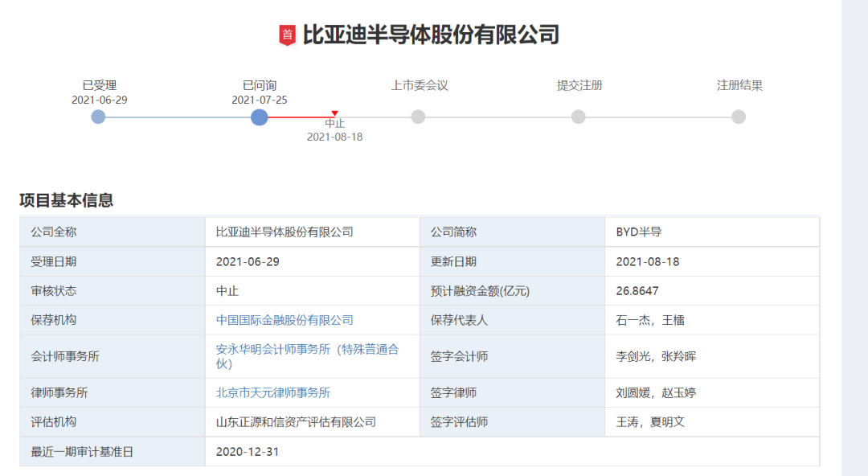Click the 预计融资金额(亿元) label cell
This screenshot has width=868, height=476.
[512, 291]
